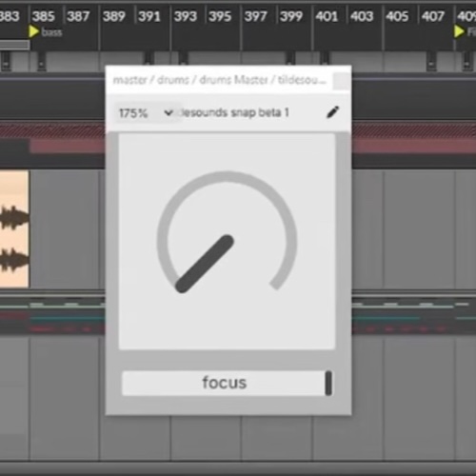Click the focus label bar

pos(224,383)
